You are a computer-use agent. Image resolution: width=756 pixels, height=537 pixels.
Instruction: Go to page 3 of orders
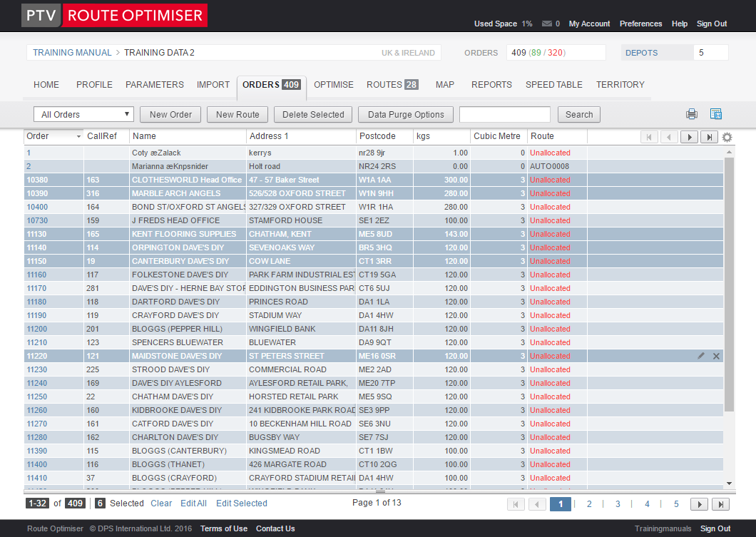618,504
